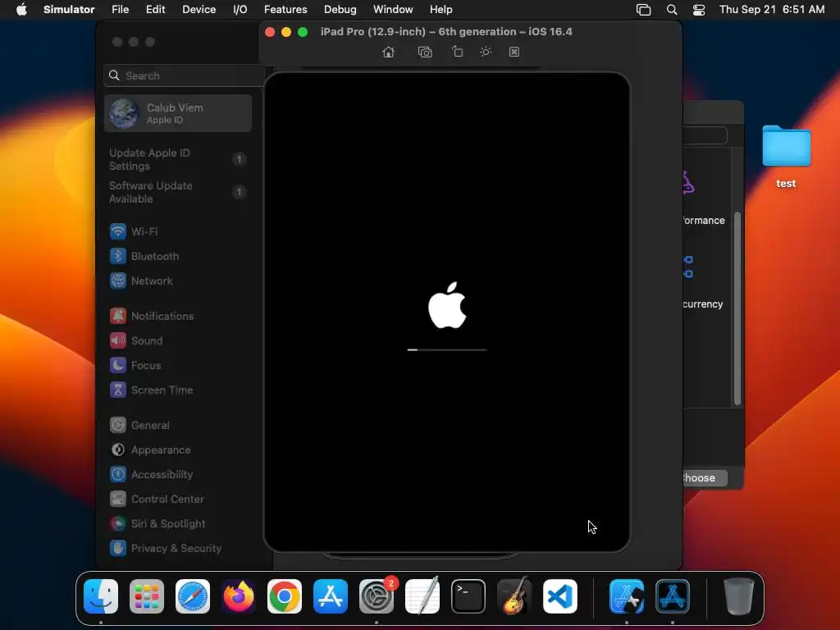Open System Settings Dock icon with badge
The width and height of the screenshot is (840, 630).
tap(377, 596)
